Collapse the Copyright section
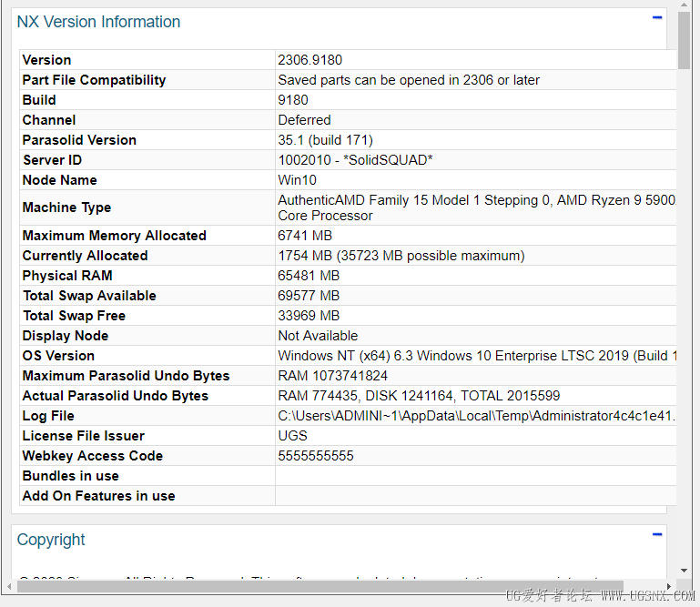 656,534
